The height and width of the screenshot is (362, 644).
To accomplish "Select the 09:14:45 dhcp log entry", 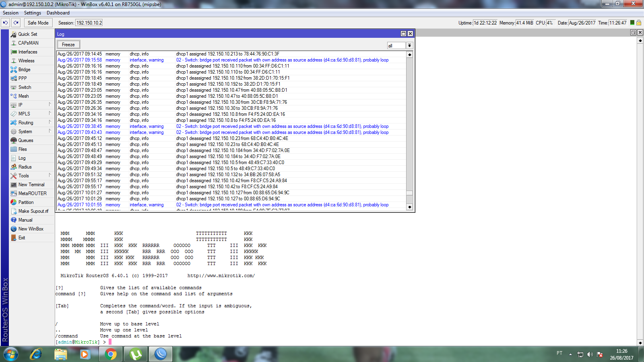I will tap(231, 54).
